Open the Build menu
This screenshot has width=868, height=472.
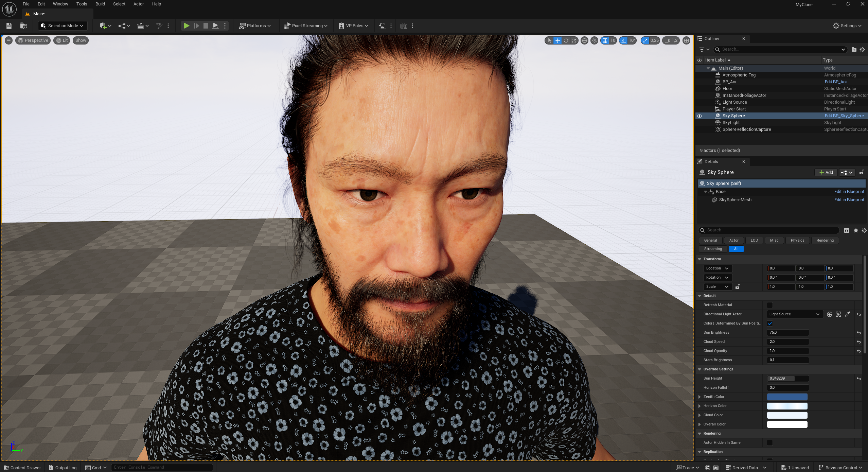click(100, 4)
